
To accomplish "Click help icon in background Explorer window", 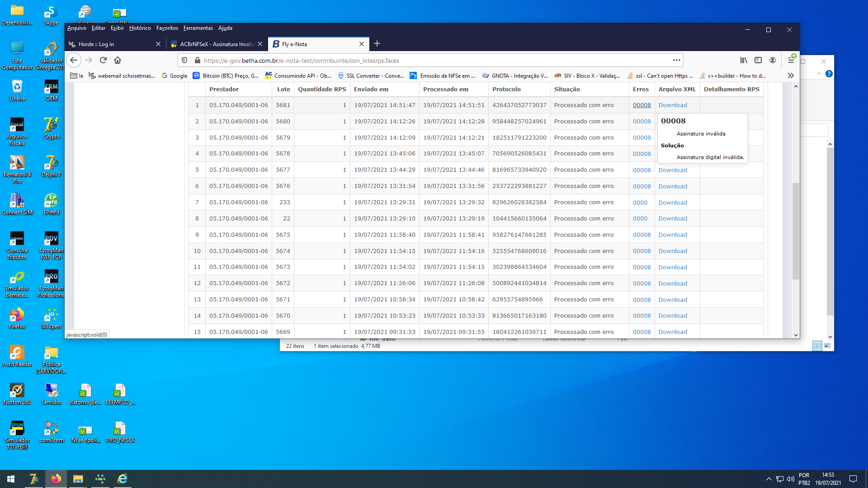I will (829, 74).
